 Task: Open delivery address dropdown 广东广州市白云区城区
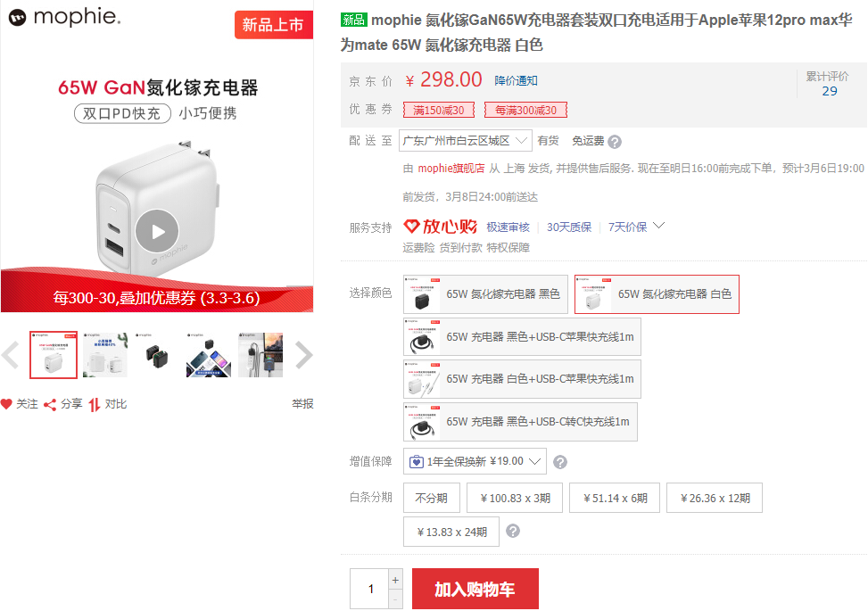(466, 141)
